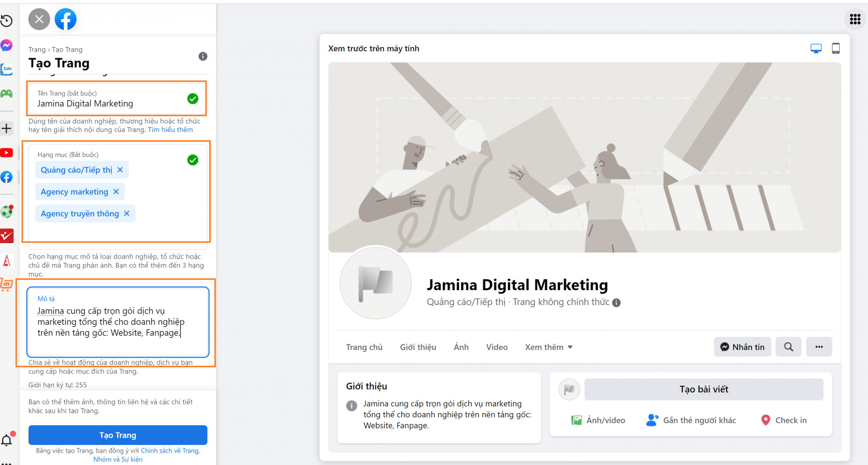Open the Trang chủ tab
The image size is (868, 465).
click(364, 347)
